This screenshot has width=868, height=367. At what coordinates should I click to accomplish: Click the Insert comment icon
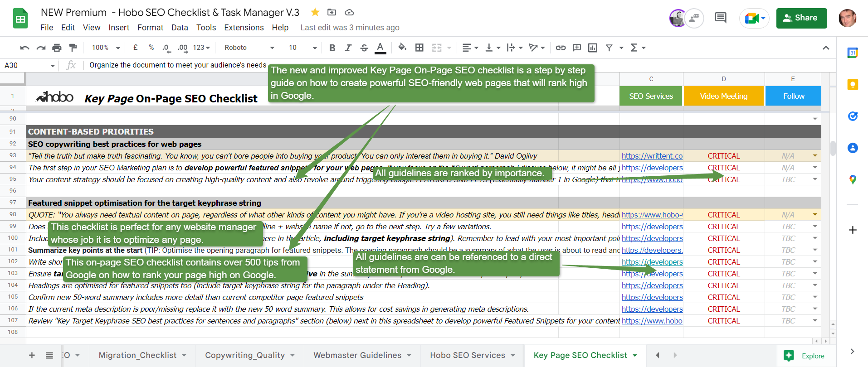click(x=577, y=48)
